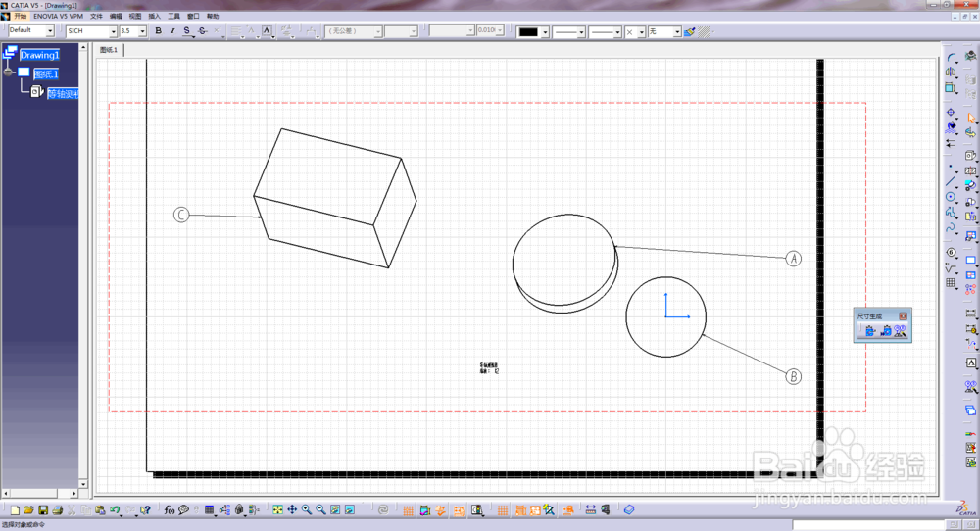Switch to the 图纸.1 sheet tab

(109, 50)
